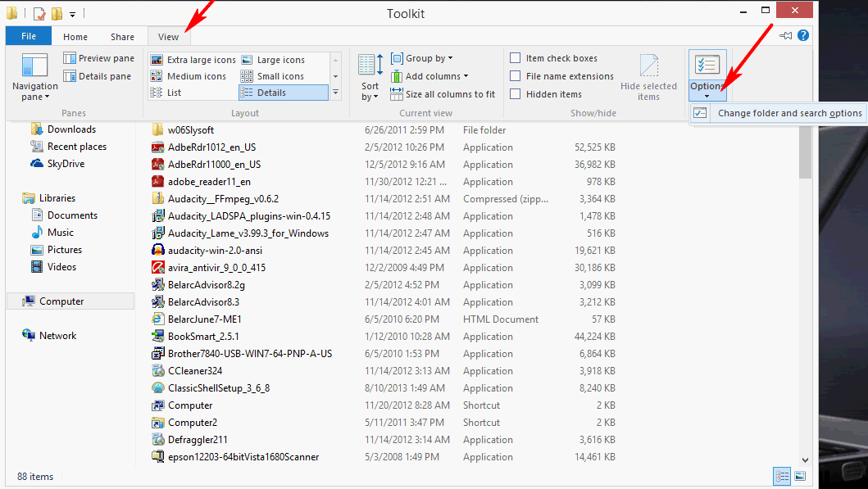The image size is (868, 489).
Task: Switch to the Share ribbon tab
Action: pyautogui.click(x=122, y=37)
